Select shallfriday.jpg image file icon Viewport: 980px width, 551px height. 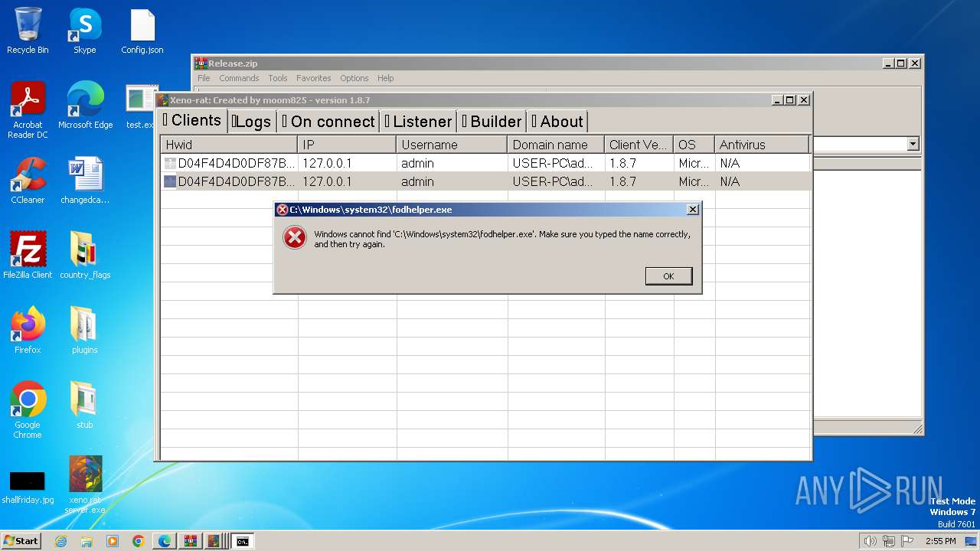point(28,486)
